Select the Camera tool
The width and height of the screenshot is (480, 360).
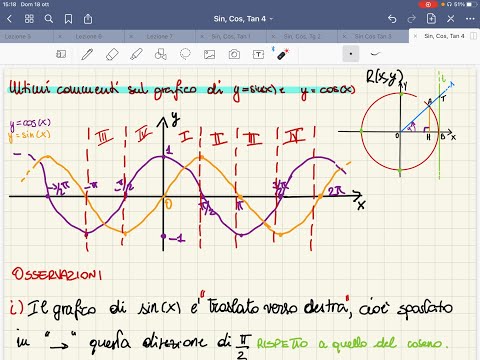[x=234, y=54]
